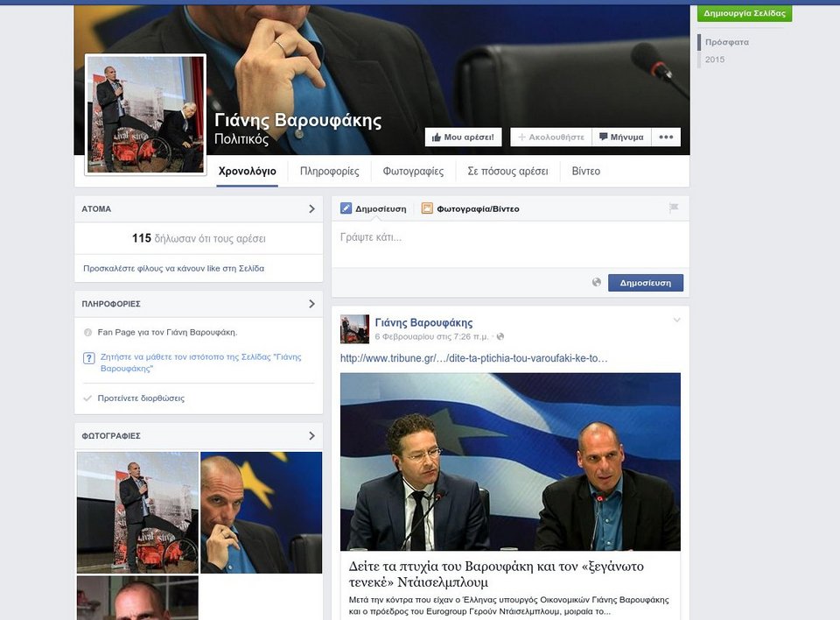Screen dimensions: 840x620
Task: Open the globe audience selector in the composer
Action: pyautogui.click(x=595, y=282)
